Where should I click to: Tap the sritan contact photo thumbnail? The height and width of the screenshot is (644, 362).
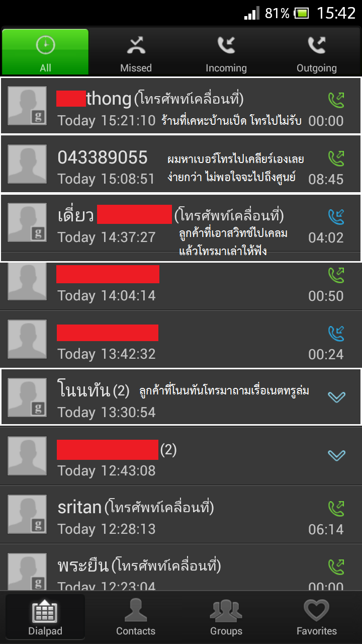(27, 514)
